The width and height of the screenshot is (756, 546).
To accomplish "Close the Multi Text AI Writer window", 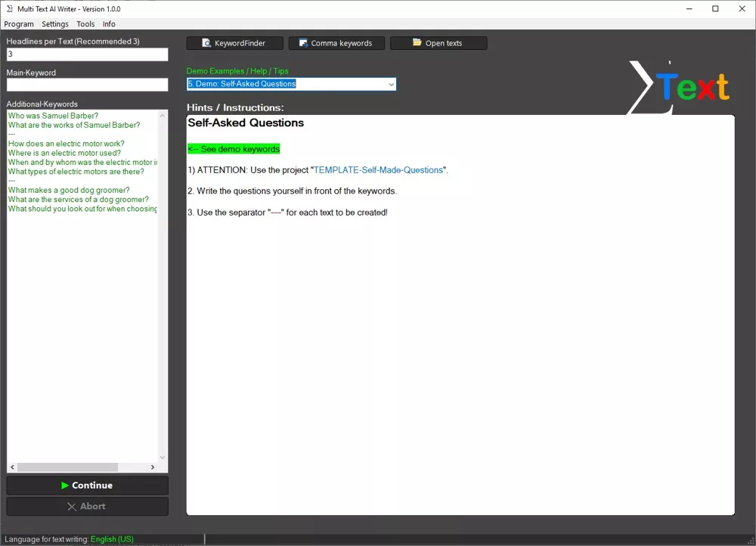I will click(742, 8).
